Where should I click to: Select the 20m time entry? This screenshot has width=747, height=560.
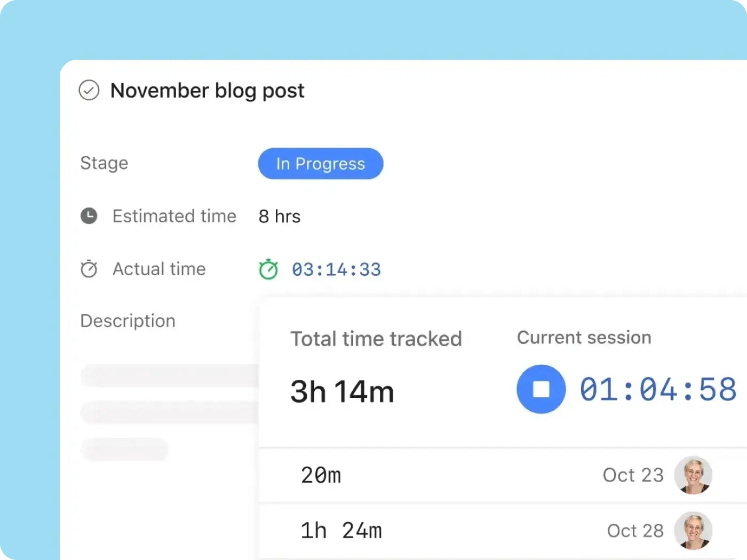321,475
